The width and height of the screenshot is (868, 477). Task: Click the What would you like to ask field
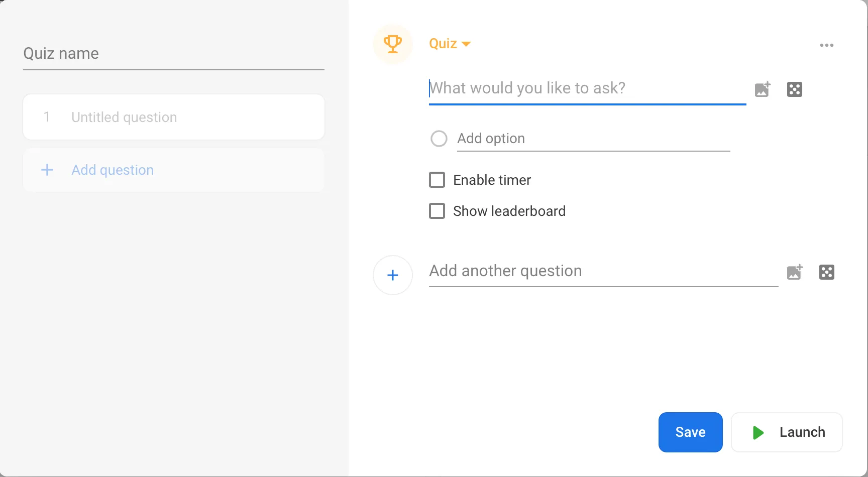tap(587, 88)
